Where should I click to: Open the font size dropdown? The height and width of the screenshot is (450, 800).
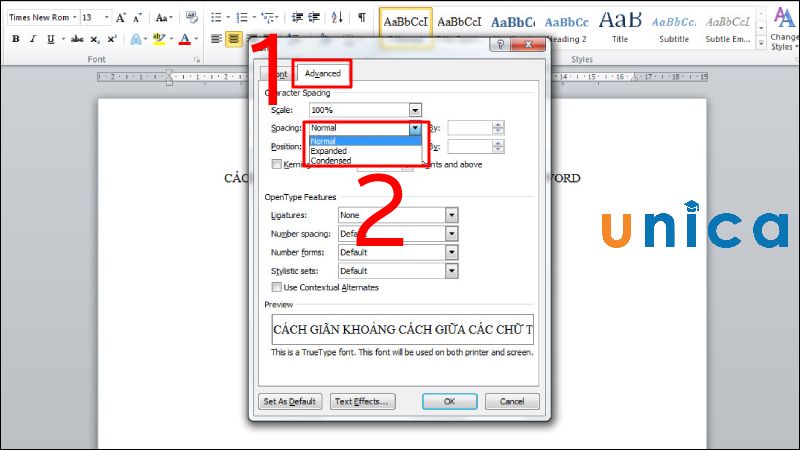tap(106, 17)
